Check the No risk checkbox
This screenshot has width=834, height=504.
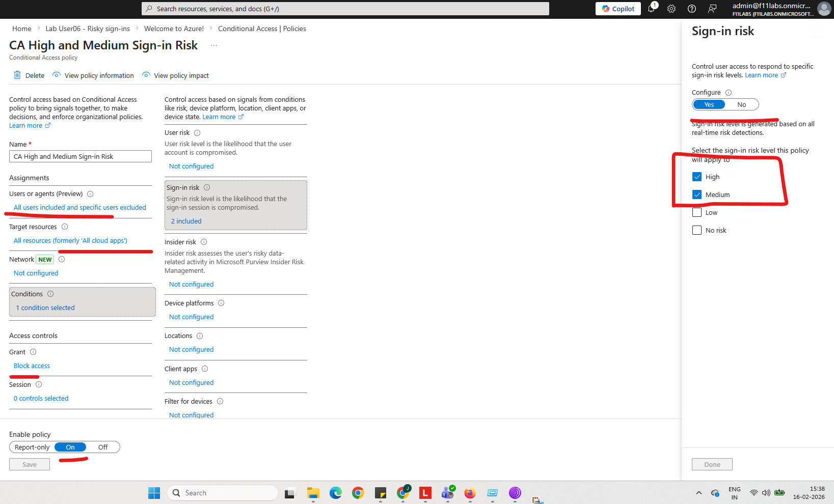(x=697, y=230)
